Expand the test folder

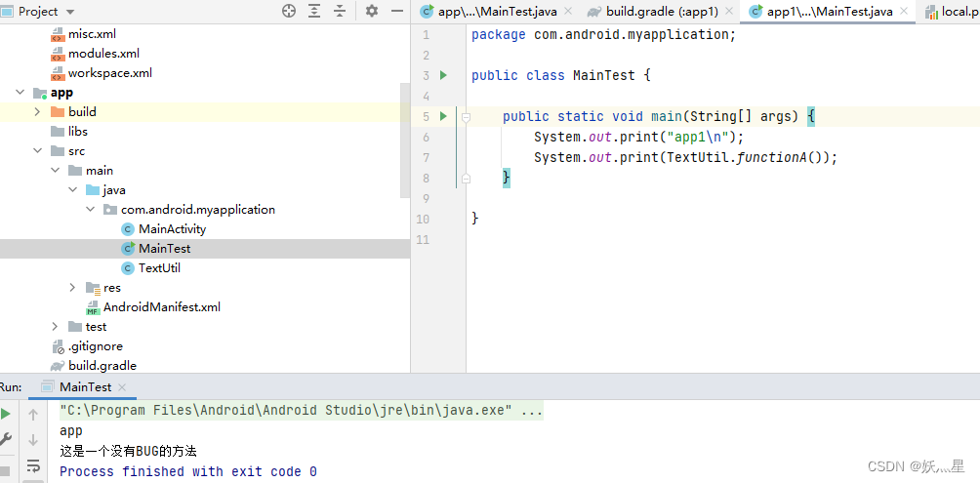click(55, 326)
